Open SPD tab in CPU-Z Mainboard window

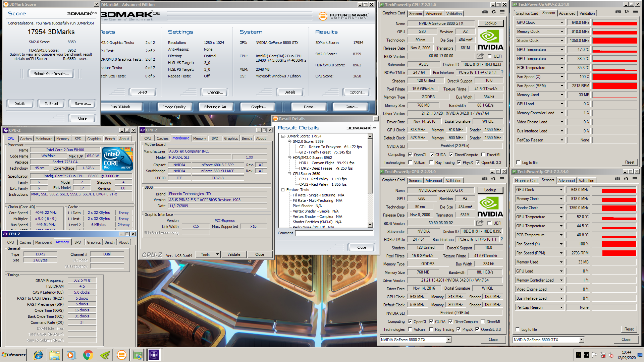point(215,138)
